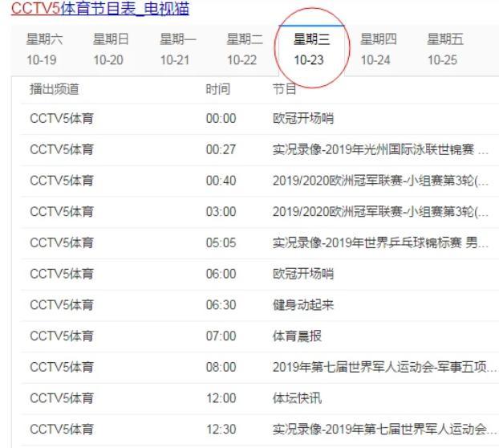Select the 08:00 世界军人运动会 军事五项 program
Screen dimensions: 499x448
coord(384,367)
